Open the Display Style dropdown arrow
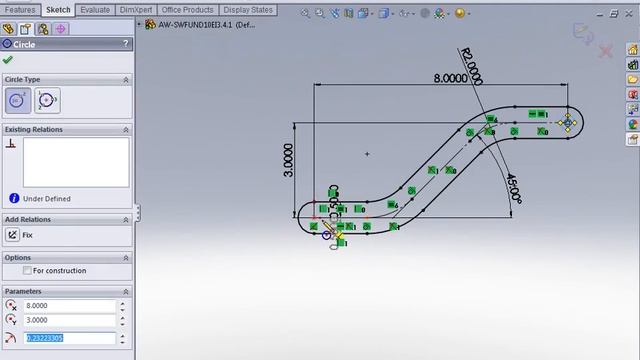640x360 pixels. point(393,14)
